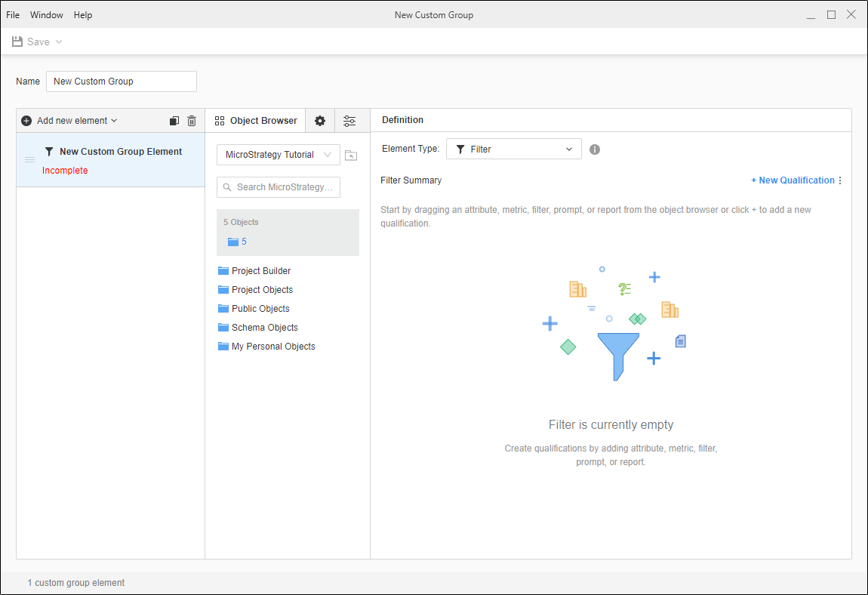Click the delete element trash icon

click(x=192, y=121)
